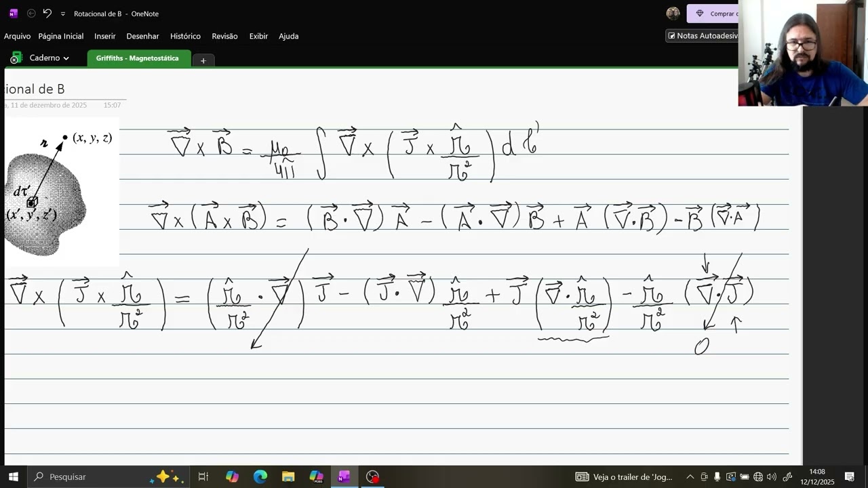Switch to OneNote taskbar icon
The image size is (868, 488).
click(344, 476)
